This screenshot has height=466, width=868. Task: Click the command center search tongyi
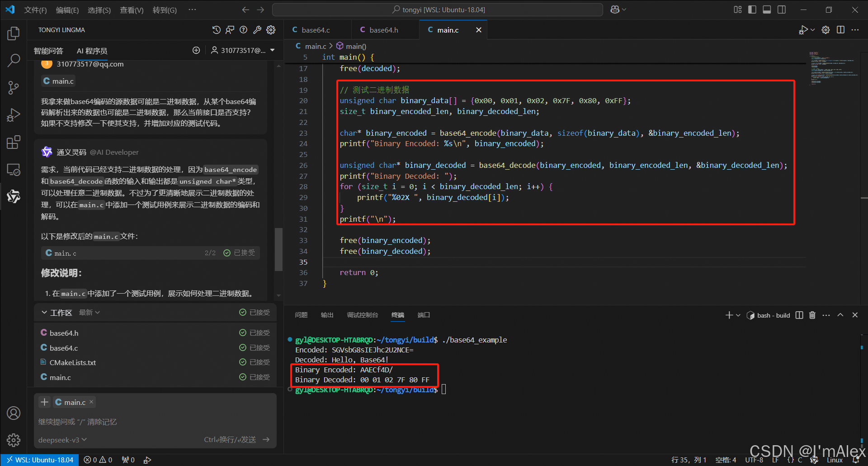(438, 10)
